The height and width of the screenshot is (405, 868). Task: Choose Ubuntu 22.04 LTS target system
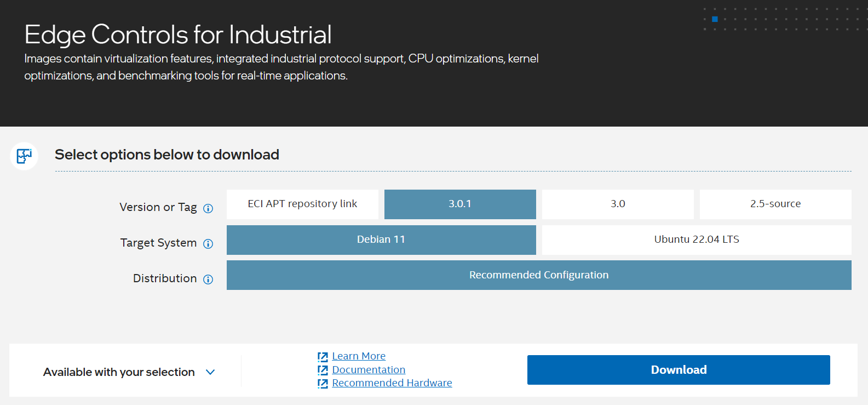click(697, 239)
